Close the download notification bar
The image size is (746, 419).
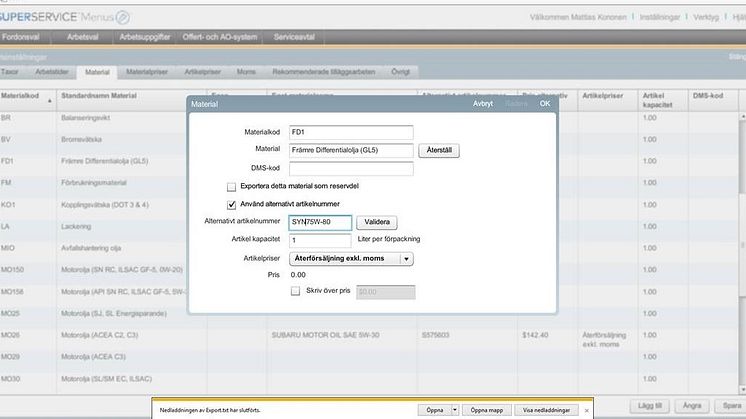point(587,410)
